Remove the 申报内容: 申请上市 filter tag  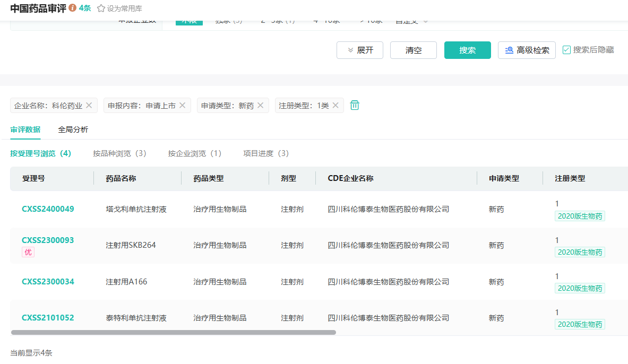pos(182,105)
